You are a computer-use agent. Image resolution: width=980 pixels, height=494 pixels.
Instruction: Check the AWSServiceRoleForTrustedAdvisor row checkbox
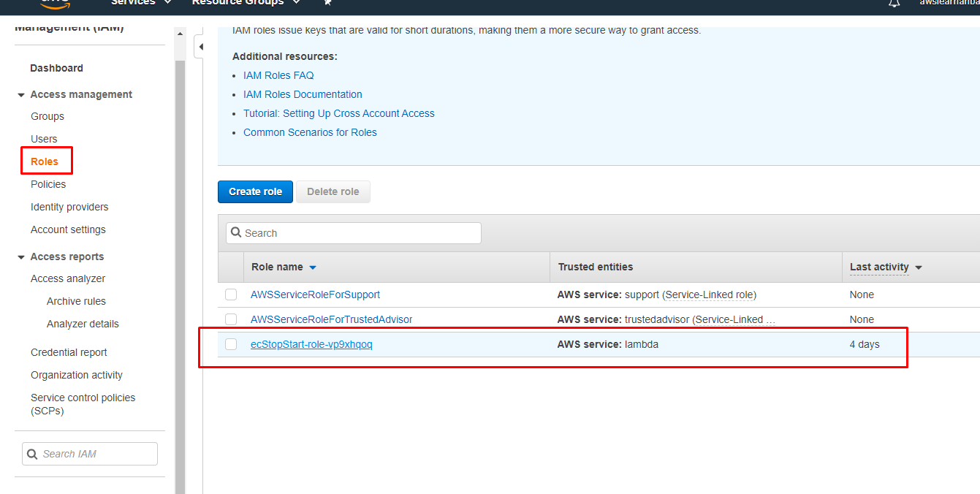click(231, 319)
